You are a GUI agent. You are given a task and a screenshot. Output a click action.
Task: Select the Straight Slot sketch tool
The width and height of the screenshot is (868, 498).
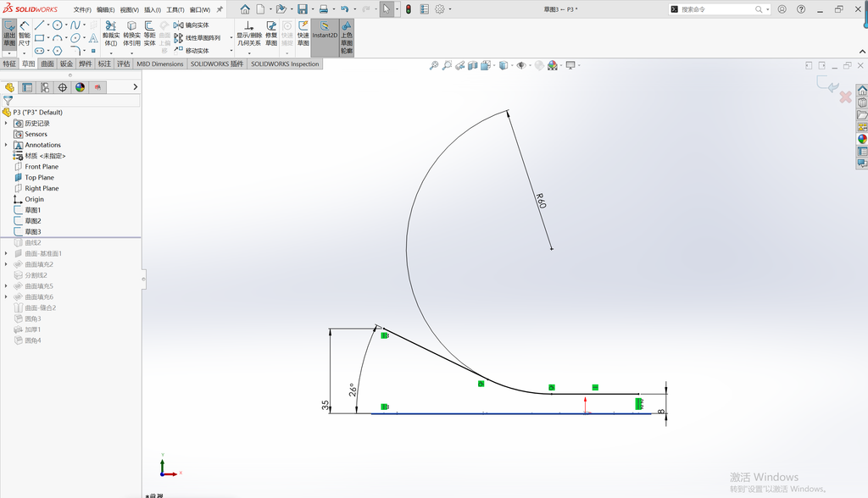click(x=39, y=51)
